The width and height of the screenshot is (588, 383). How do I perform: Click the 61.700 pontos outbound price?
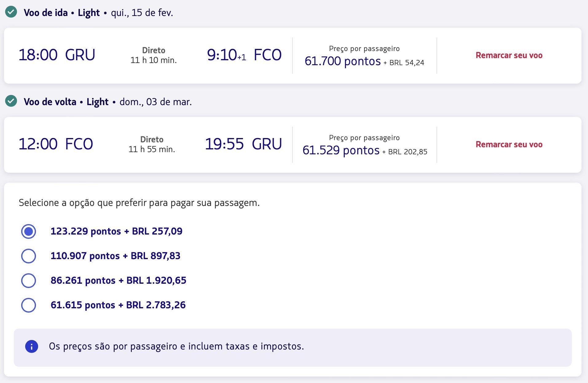coord(343,61)
